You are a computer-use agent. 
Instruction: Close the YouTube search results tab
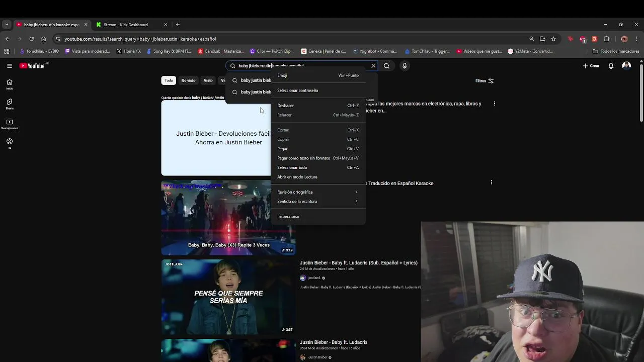(x=86, y=25)
